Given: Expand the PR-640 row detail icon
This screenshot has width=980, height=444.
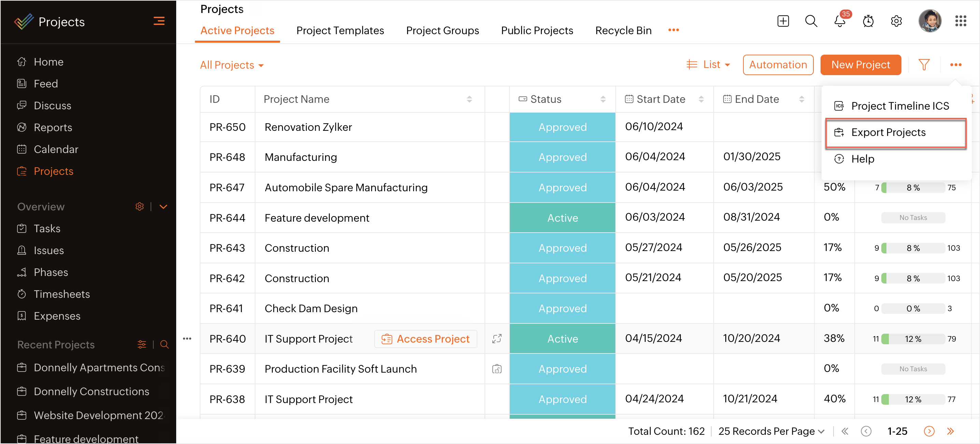Looking at the screenshot, I should pyautogui.click(x=496, y=338).
